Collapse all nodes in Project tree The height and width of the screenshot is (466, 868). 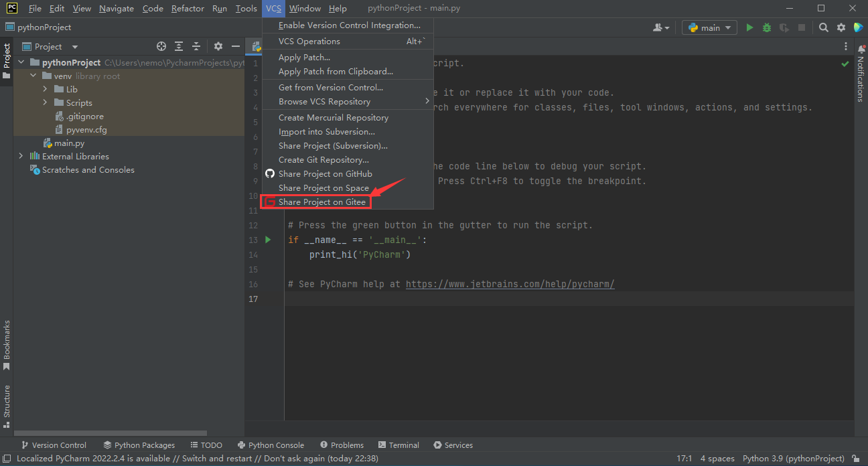coord(198,46)
